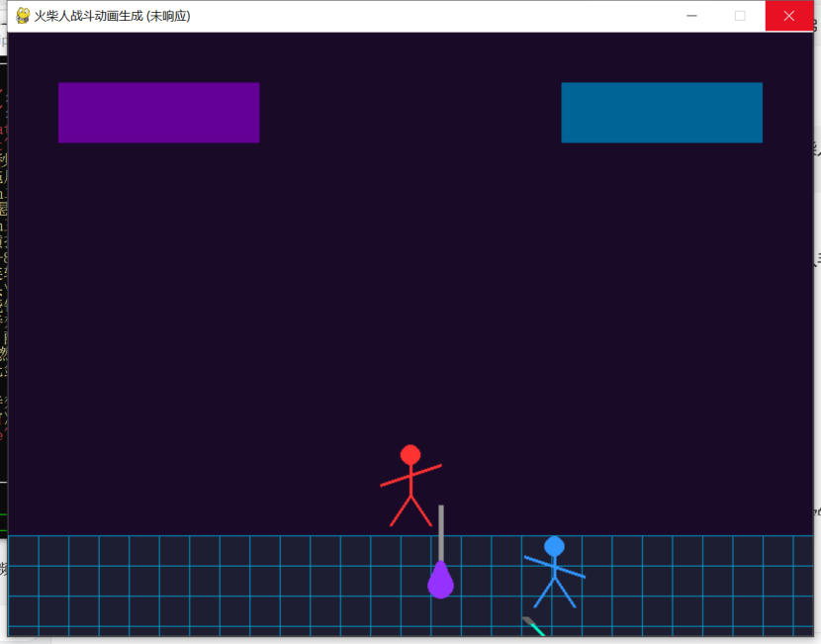Minimize the stickman animation window
Viewport: 821px width, 644px height.
pyautogui.click(x=691, y=16)
